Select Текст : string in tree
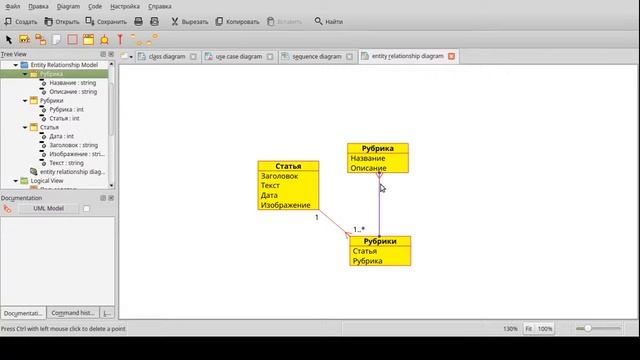The width and height of the screenshot is (640, 360). point(67,163)
